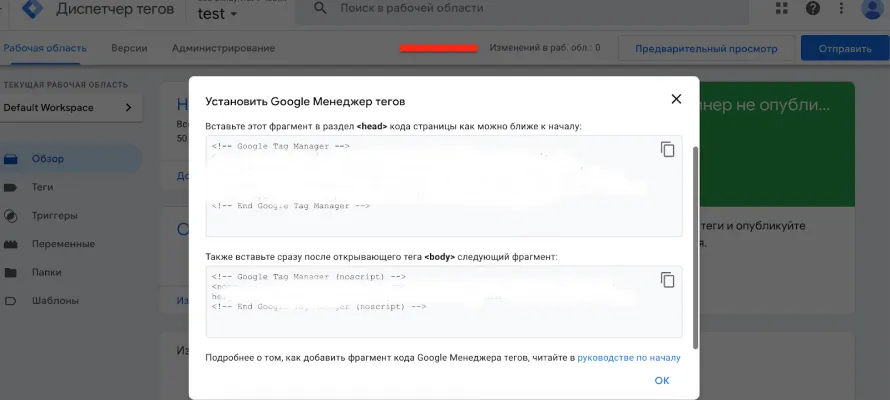Open the help question mark icon
This screenshot has height=400, width=890.
(813, 8)
